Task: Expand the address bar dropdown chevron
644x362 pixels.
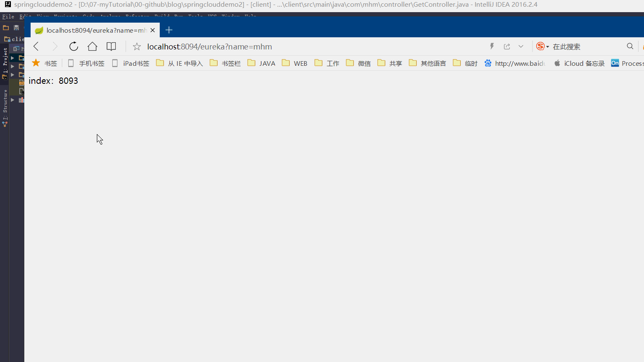Action: pos(521,47)
